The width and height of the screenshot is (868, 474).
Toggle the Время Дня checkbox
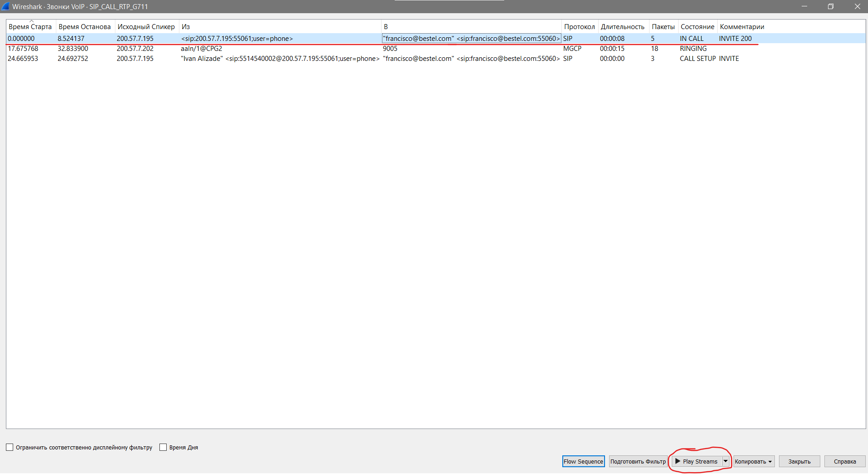click(163, 447)
